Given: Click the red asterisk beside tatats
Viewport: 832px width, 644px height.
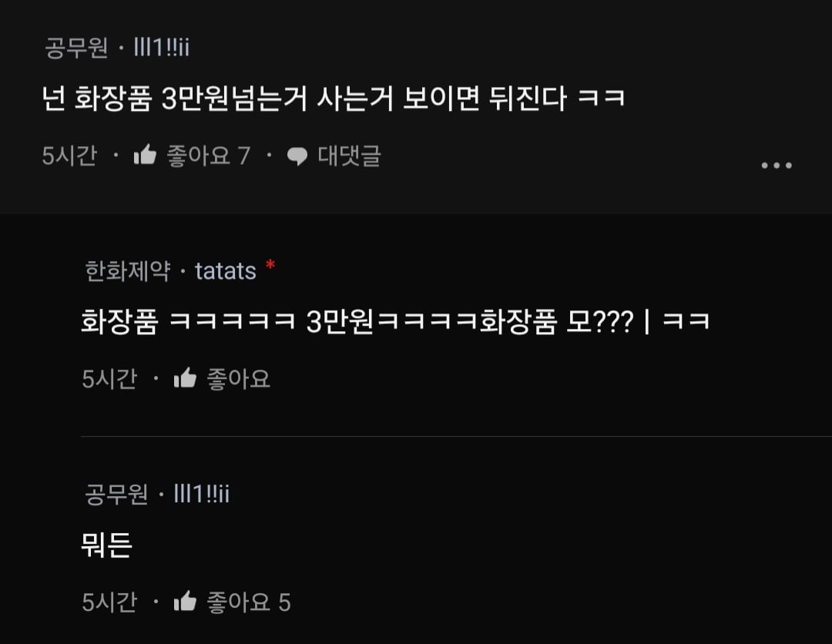Looking at the screenshot, I should click(270, 264).
